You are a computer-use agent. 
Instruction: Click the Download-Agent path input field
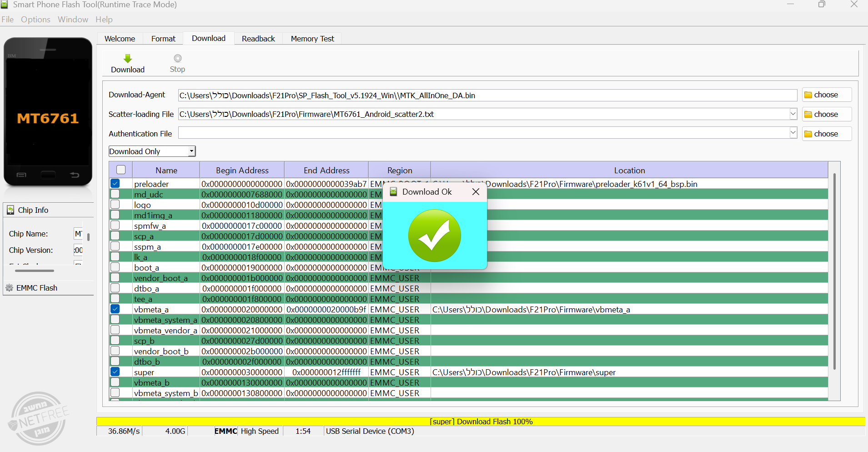[487, 95]
